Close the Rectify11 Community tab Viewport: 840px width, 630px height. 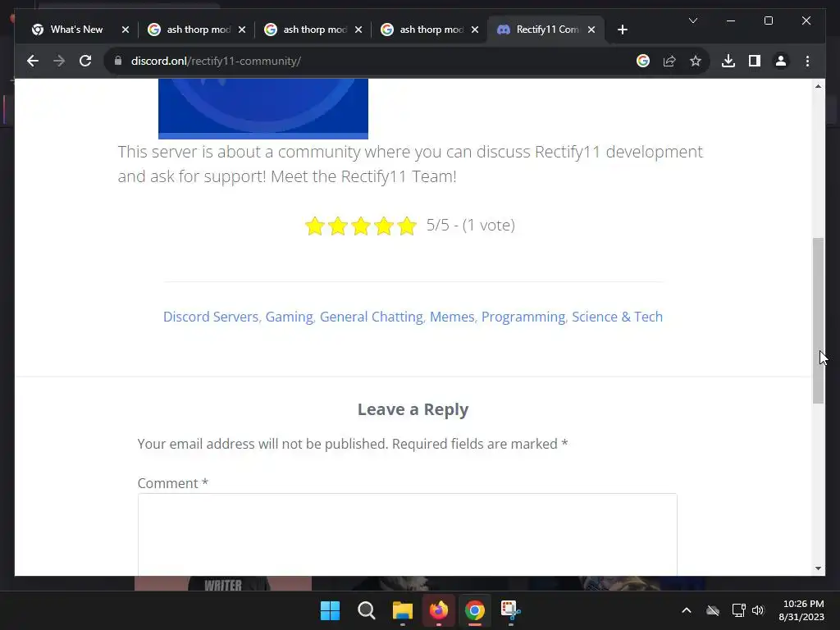coord(591,30)
